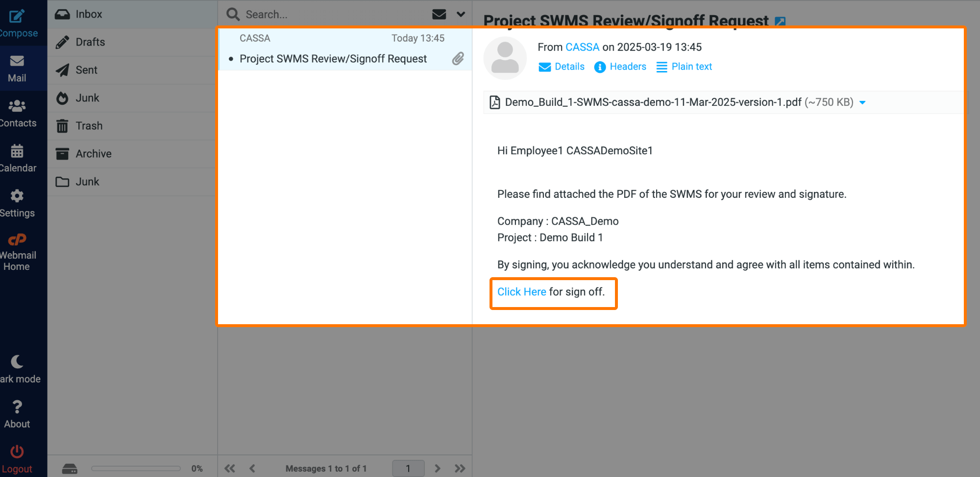
Task: Open the Archive folder
Action: (x=132, y=154)
